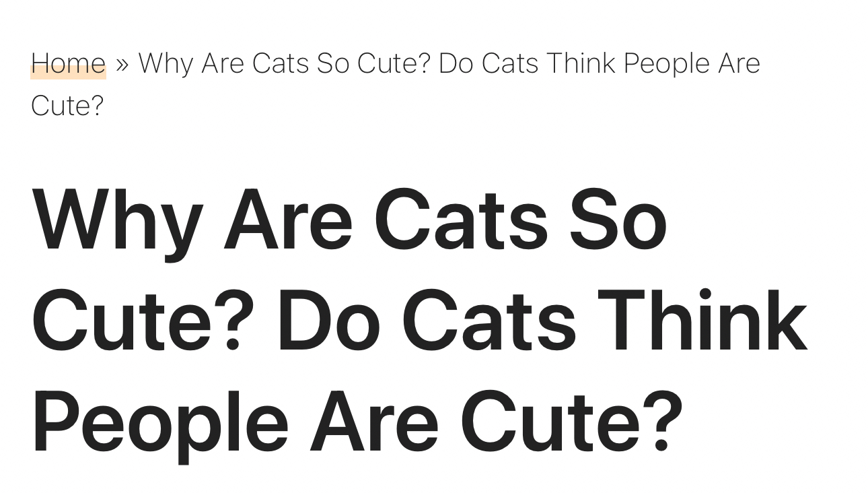Click the word 'So' in the headline
868x493 pixels.
(x=618, y=220)
